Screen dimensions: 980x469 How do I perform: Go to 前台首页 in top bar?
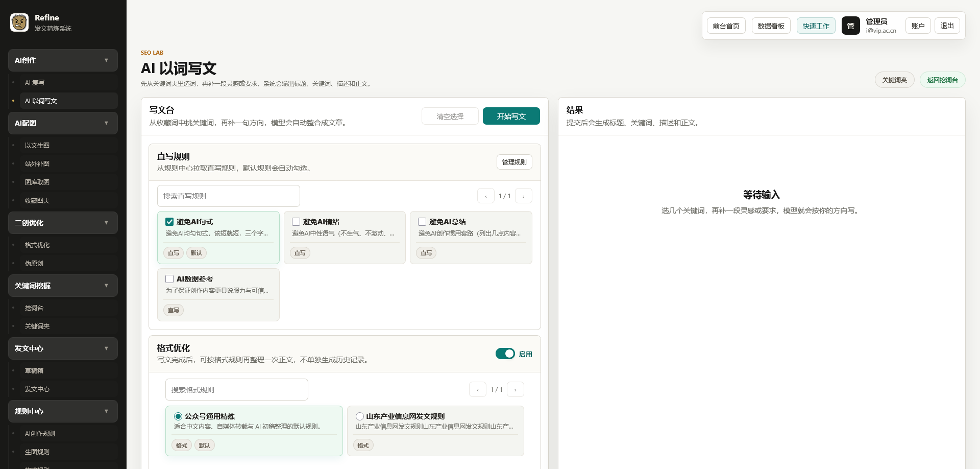tap(726, 26)
